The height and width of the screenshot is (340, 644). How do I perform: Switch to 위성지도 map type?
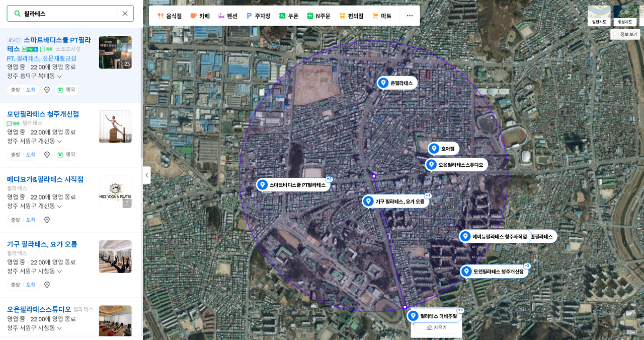click(625, 16)
